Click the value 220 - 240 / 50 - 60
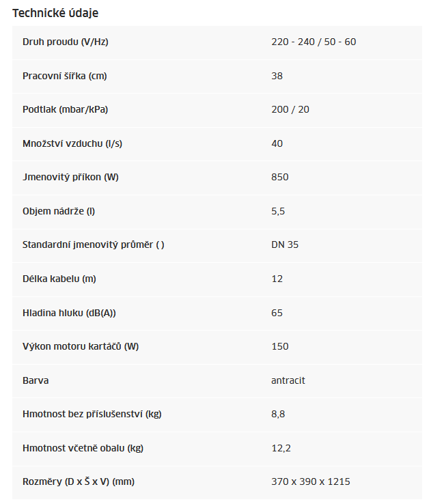Viewport: 427px width, 504px height. coord(314,42)
